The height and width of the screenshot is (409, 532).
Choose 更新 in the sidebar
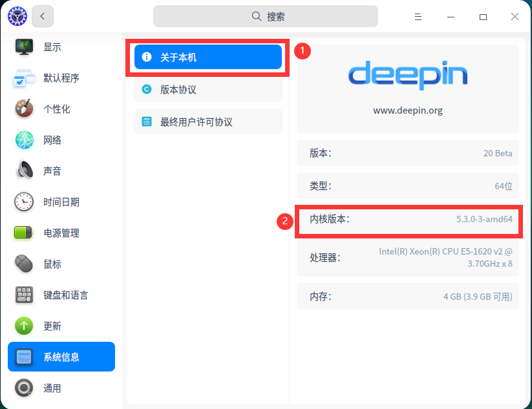(61, 326)
